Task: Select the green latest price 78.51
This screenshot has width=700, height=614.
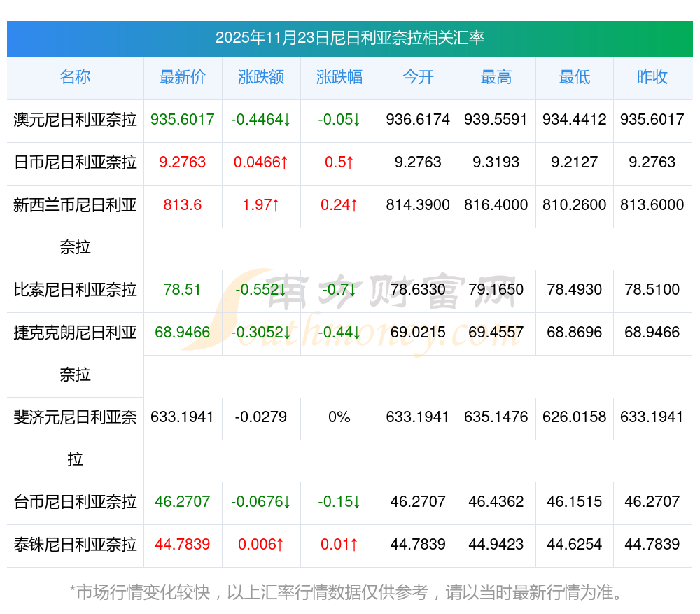Action: tap(182, 290)
